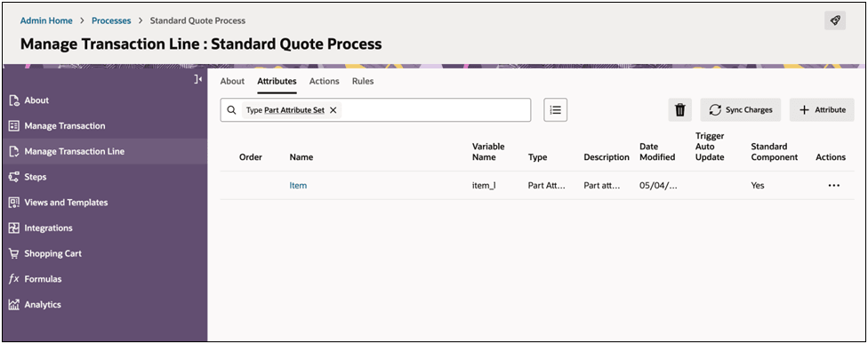868x344 pixels.
Task: Open the About tab
Action: click(x=232, y=81)
